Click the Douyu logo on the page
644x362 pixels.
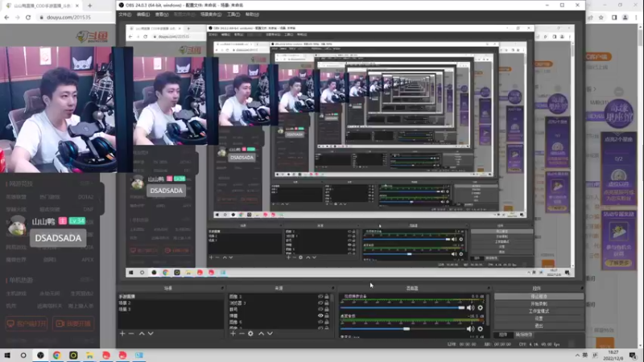92,37
